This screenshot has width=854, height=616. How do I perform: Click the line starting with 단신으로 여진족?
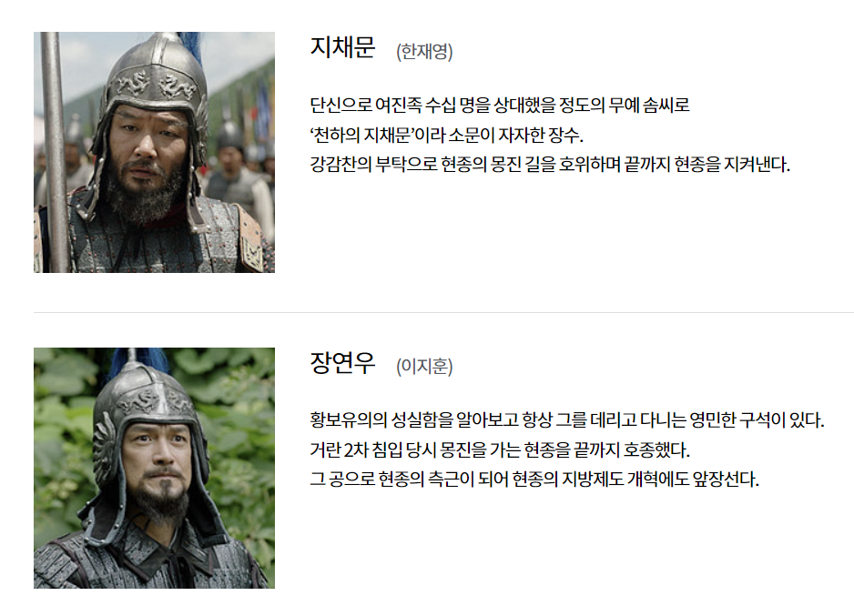pos(500,105)
